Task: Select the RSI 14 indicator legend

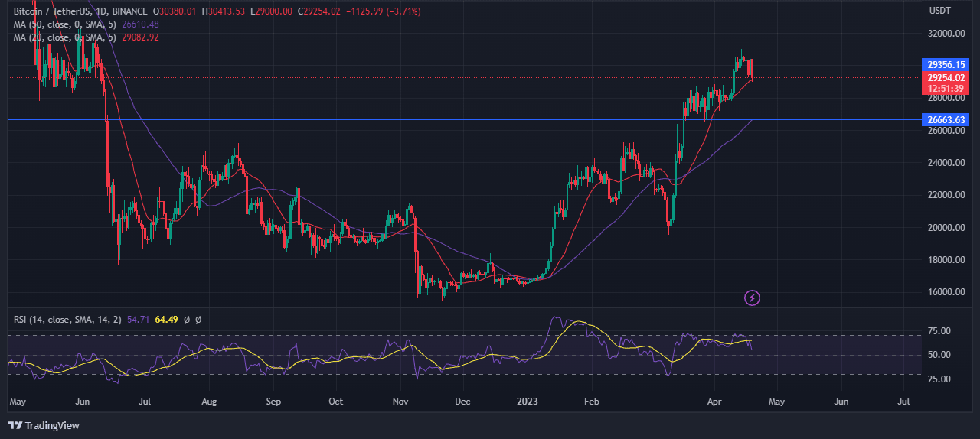Action: [66, 319]
